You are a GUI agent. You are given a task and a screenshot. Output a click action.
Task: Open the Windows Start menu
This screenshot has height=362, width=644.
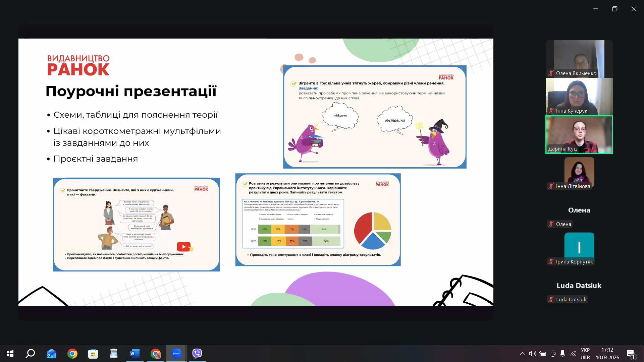(10, 353)
